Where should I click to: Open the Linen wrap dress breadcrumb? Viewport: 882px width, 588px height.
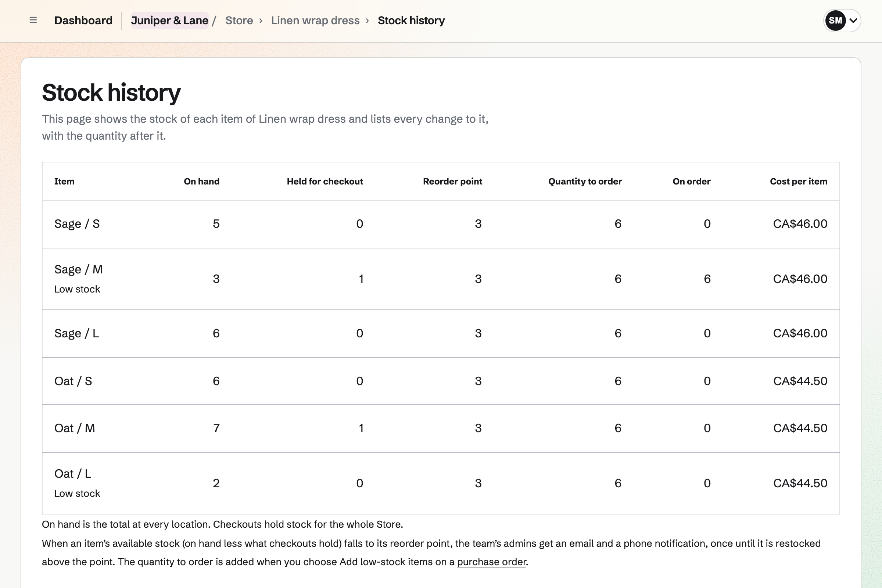(315, 20)
